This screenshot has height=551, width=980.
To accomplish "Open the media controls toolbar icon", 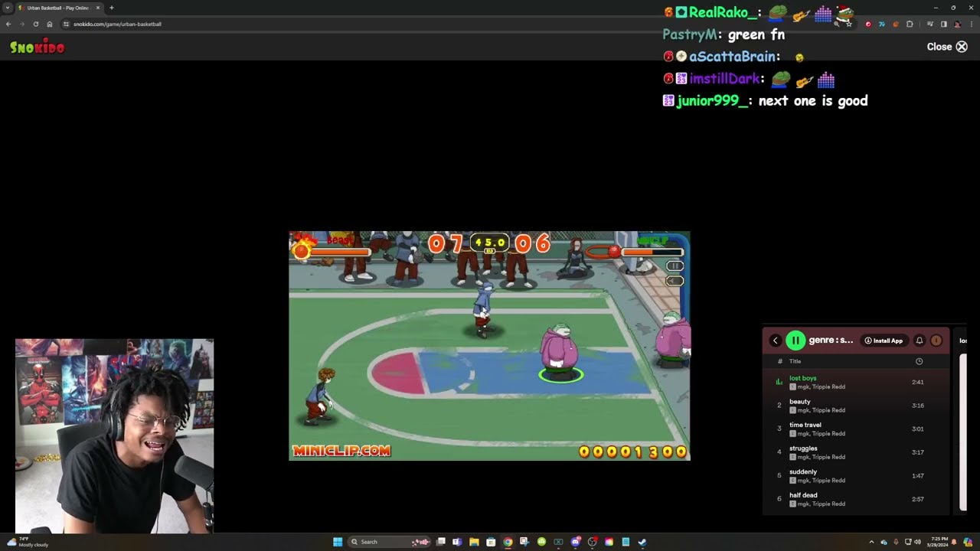I will click(x=929, y=24).
